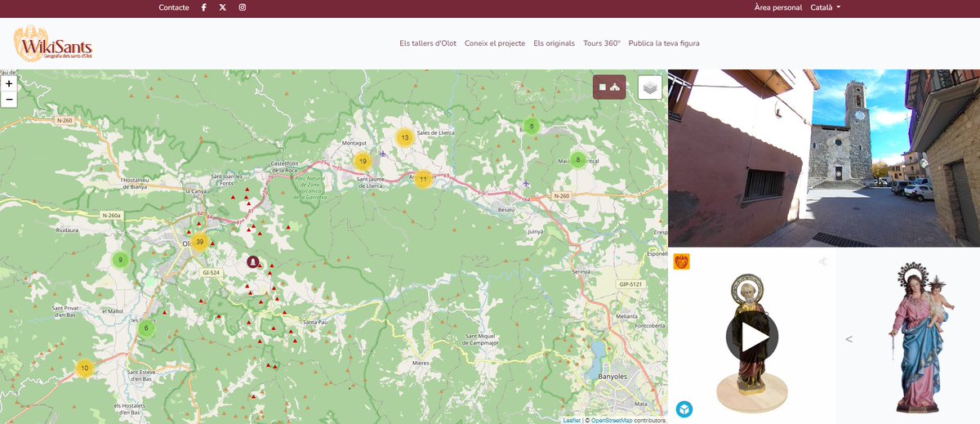Open Els tallers d'Olot menu item
This screenshot has height=424, width=980.
pyautogui.click(x=428, y=43)
